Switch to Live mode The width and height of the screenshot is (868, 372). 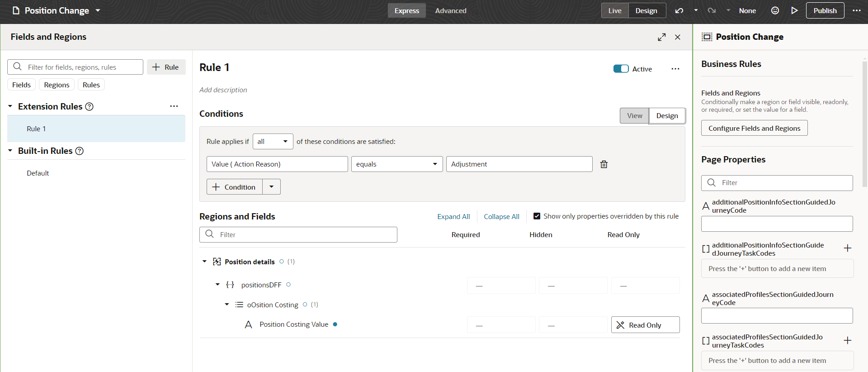[x=615, y=10]
